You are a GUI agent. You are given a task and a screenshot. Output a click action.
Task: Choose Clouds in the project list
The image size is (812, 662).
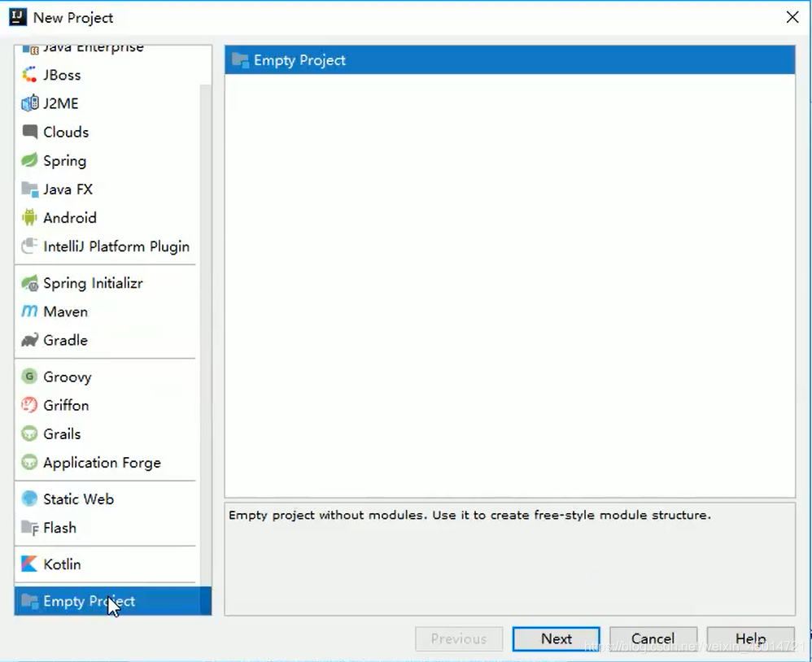coord(66,132)
